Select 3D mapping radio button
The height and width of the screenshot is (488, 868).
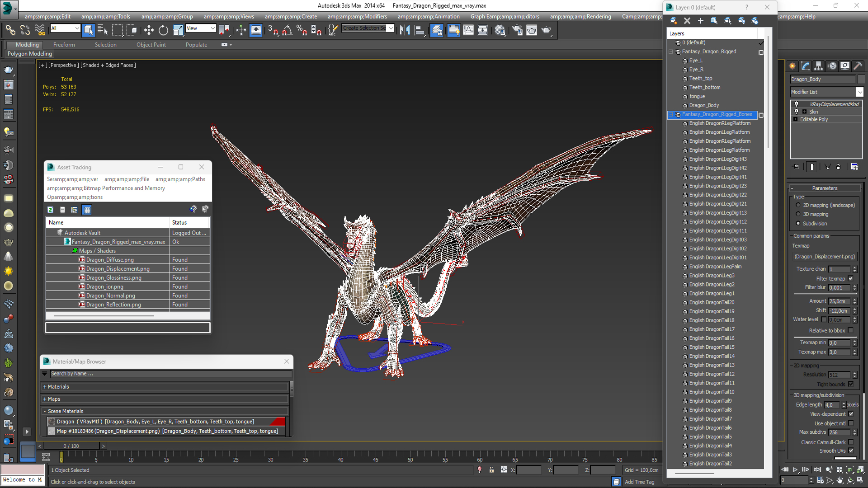point(798,214)
